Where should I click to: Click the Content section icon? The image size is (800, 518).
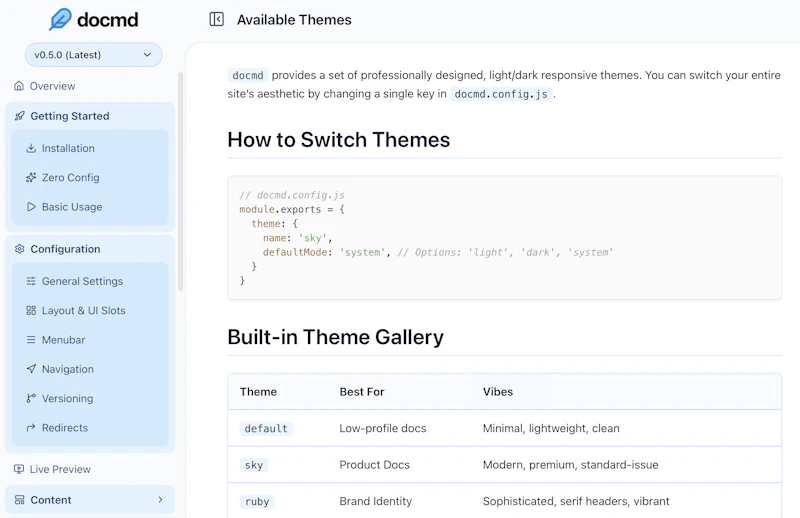click(19, 500)
